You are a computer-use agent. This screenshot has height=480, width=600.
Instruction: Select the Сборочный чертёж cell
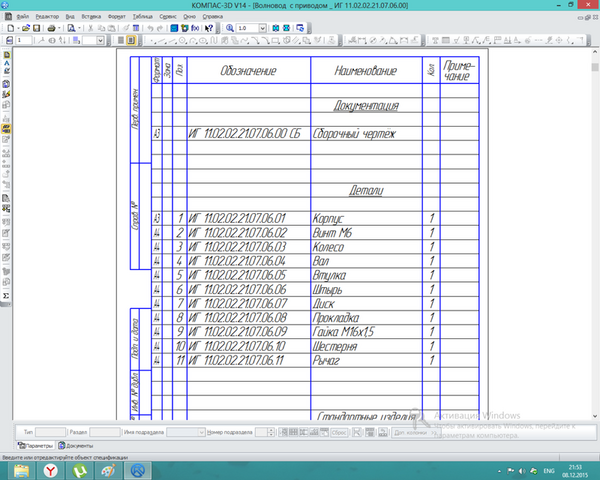(x=366, y=134)
